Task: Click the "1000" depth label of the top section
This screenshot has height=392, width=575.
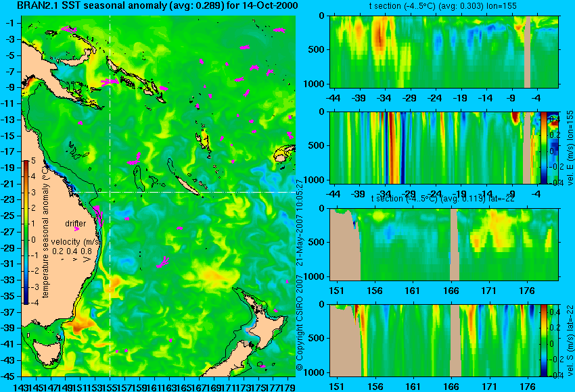Action: 314,84
